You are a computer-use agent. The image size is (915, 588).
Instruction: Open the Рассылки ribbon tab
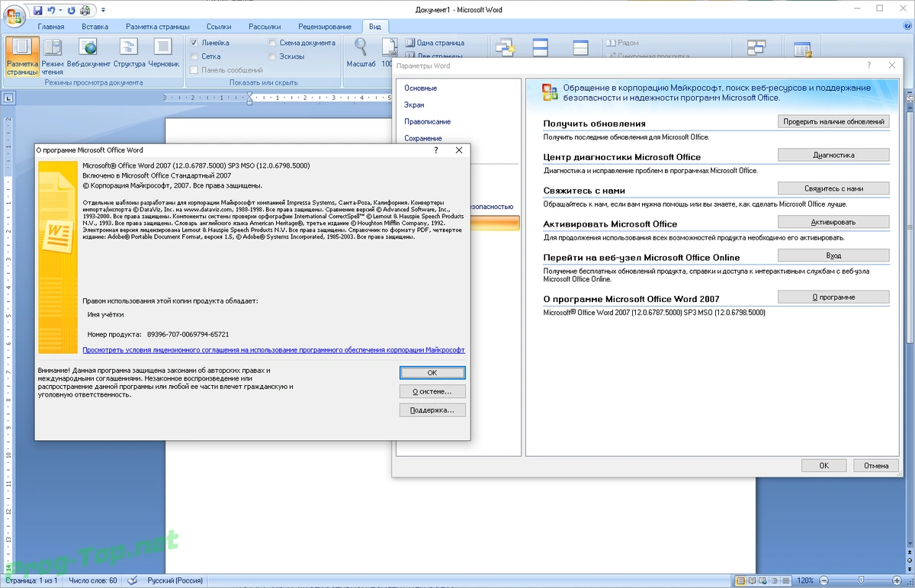[x=264, y=27]
